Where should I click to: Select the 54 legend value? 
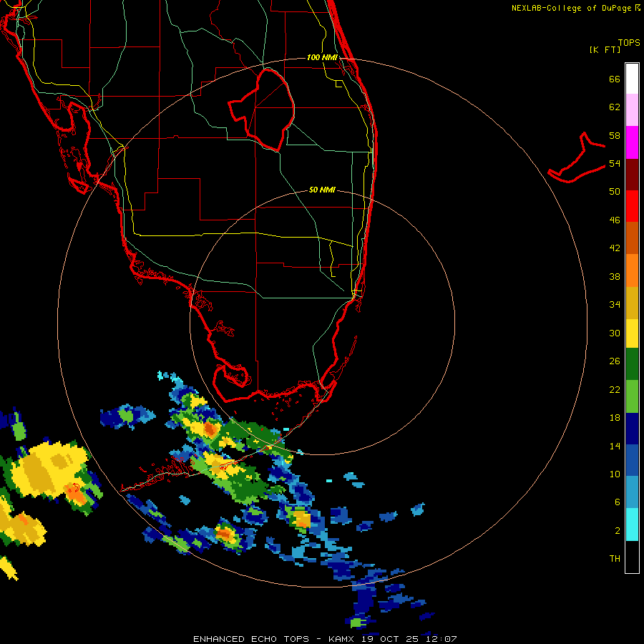(x=615, y=163)
